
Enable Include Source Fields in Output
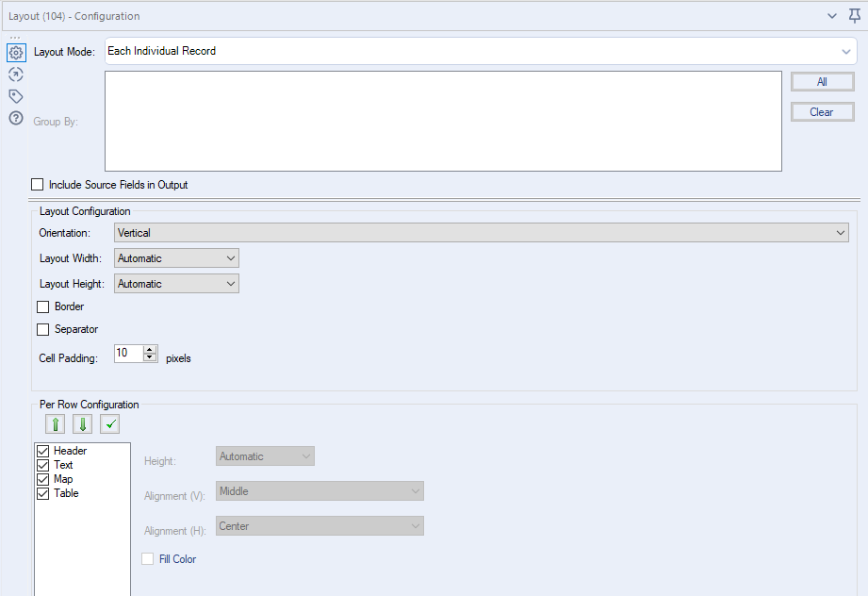(38, 185)
